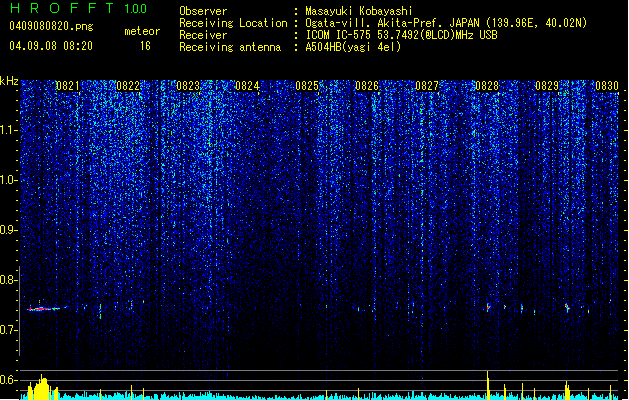This screenshot has height=400, width=629.
Task: Click the file name 0409080820.png
Action: [x=51, y=26]
